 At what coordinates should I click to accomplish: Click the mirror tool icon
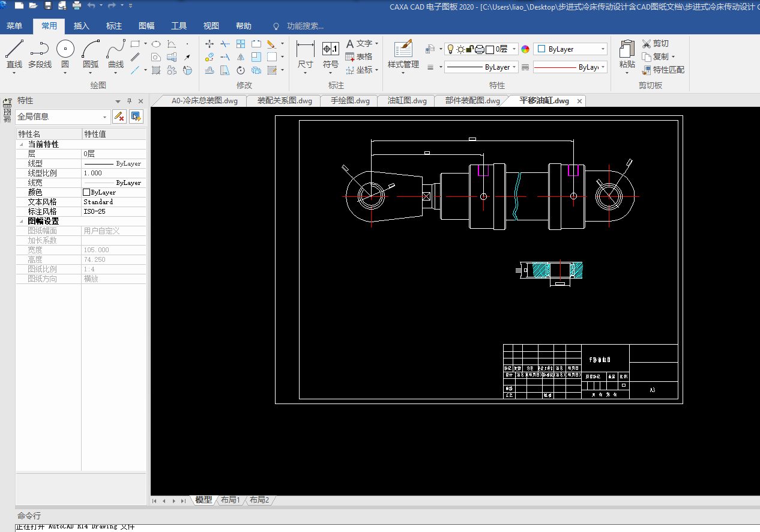(x=241, y=57)
